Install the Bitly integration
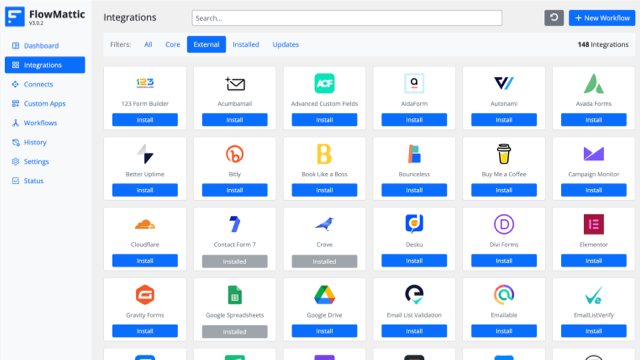 (235, 190)
